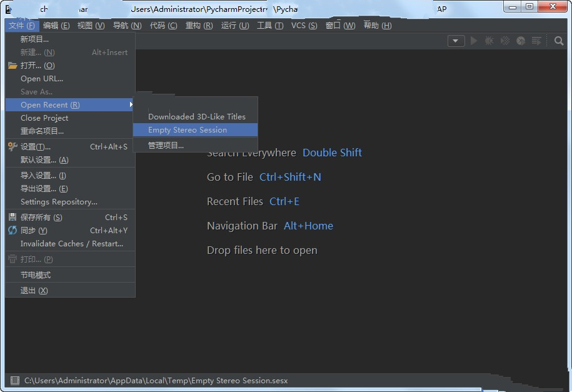The height and width of the screenshot is (392, 572).
Task: Toggle 节电模式 power save mode
Action: [x=71, y=275]
